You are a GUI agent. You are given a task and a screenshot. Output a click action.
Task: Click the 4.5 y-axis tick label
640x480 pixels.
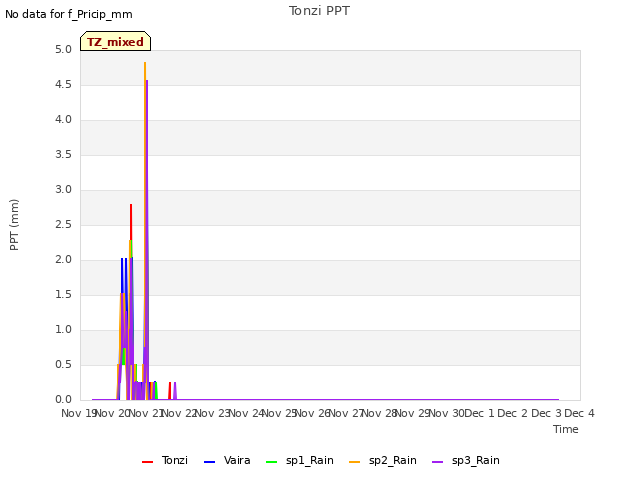(63, 85)
